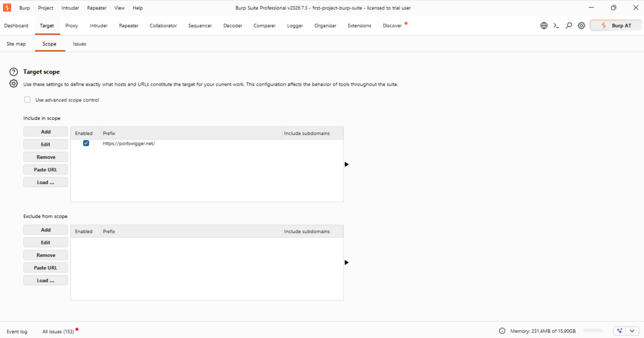Click Paste URL under Include in scope
The width and height of the screenshot is (644, 338).
pos(46,170)
